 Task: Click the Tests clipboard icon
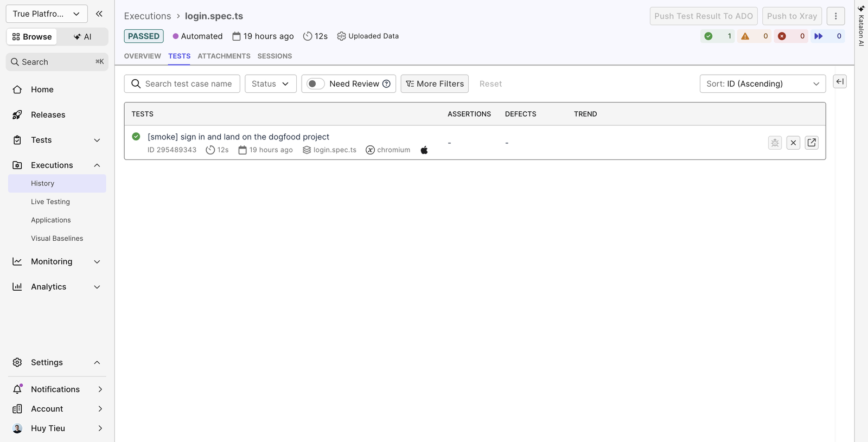tap(17, 140)
